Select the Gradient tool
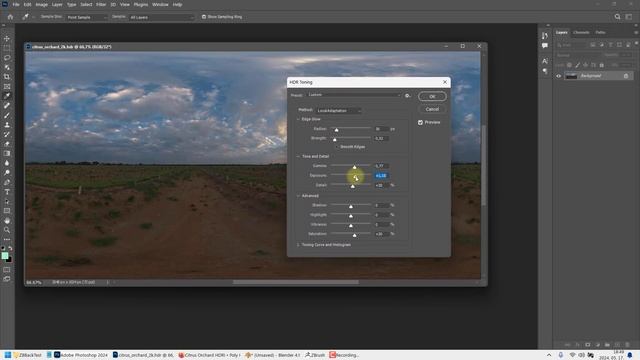This screenshot has width=640, height=360. point(7,153)
